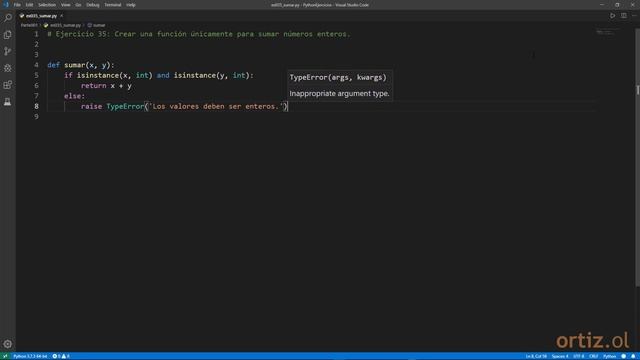Change file encoding UTF-8
This screenshot has width=640, height=360.
pyautogui.click(x=579, y=356)
